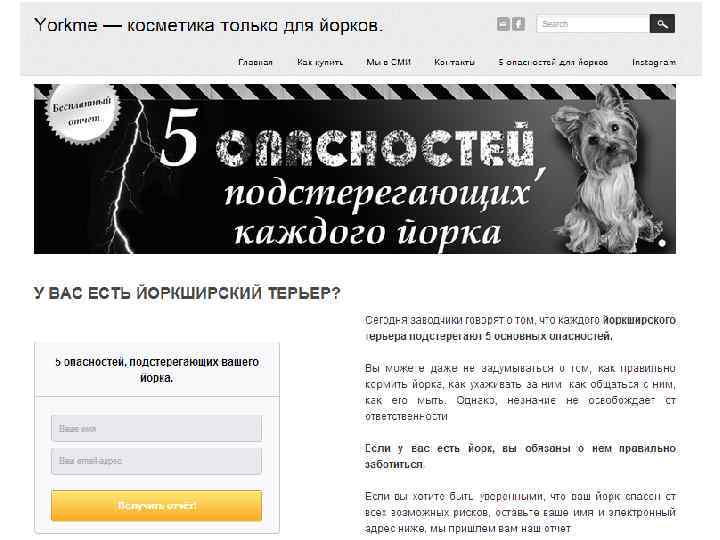Open the Главная menu item
720x540 pixels.
[255, 62]
